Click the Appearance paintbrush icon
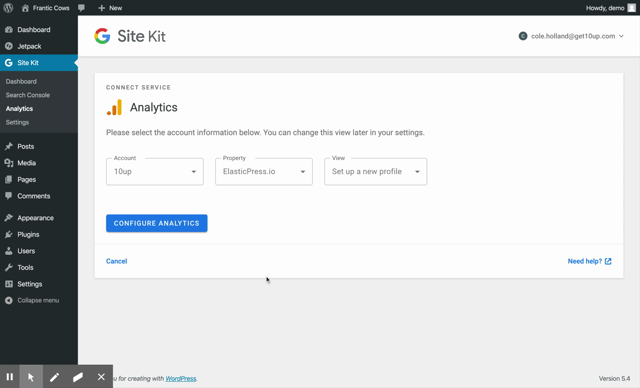The image size is (640, 388). (x=9, y=218)
